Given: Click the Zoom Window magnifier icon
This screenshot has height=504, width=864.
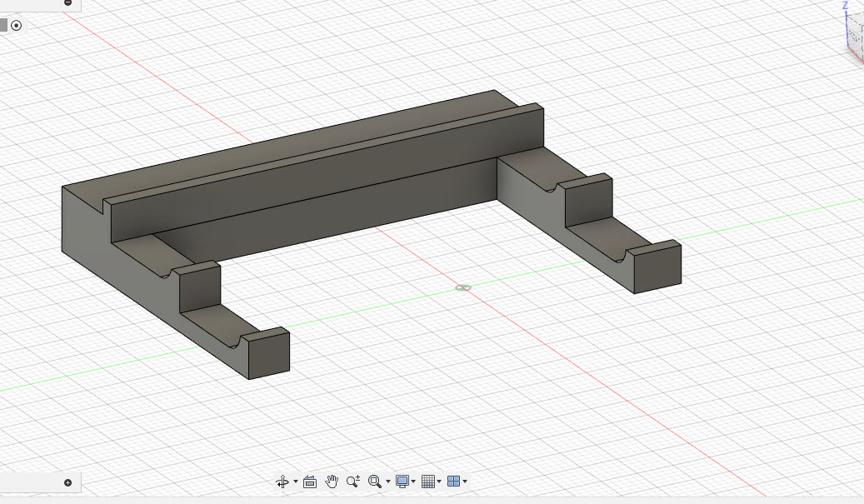Looking at the screenshot, I should pyautogui.click(x=375, y=482).
